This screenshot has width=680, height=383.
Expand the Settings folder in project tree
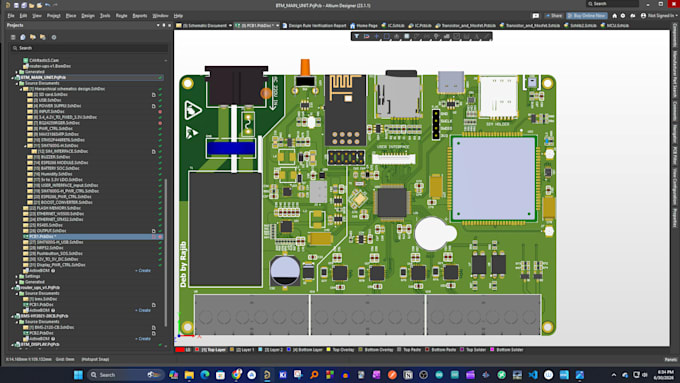(x=17, y=276)
